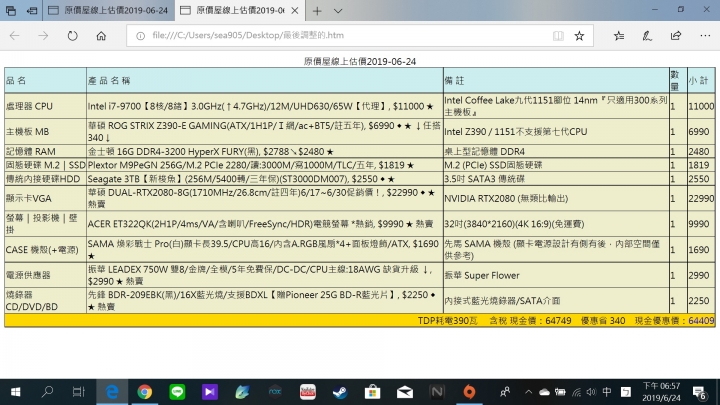Refresh the current page
This screenshot has width=720, height=405.
pos(73,36)
